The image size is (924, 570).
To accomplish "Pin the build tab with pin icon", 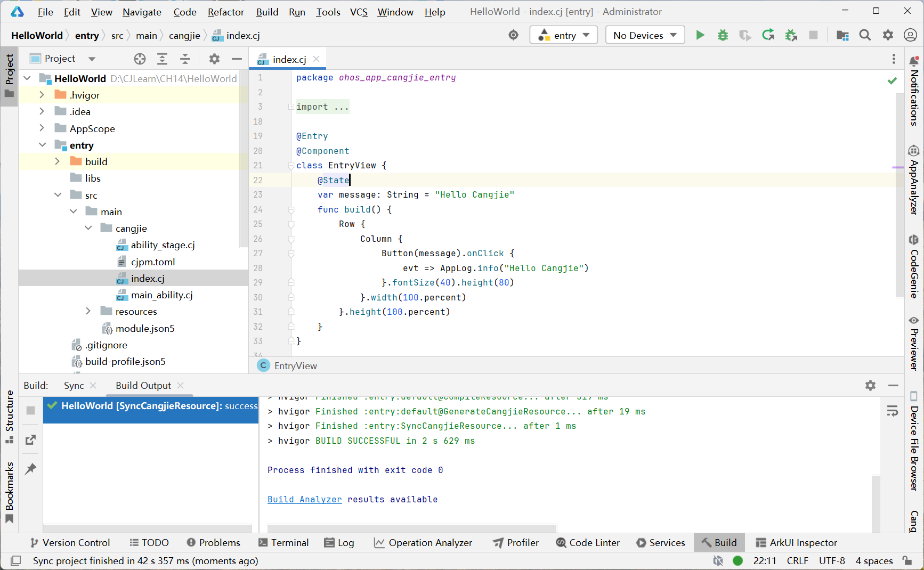I will point(30,469).
